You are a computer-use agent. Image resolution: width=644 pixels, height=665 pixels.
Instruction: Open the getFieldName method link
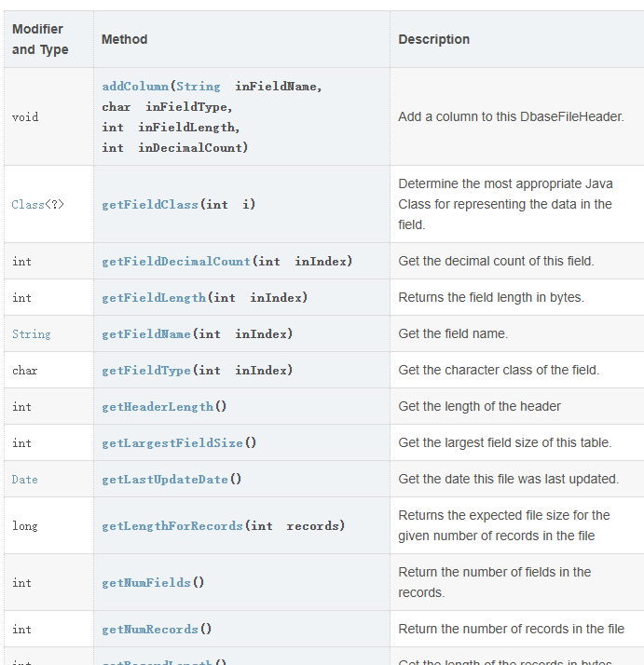146,334
